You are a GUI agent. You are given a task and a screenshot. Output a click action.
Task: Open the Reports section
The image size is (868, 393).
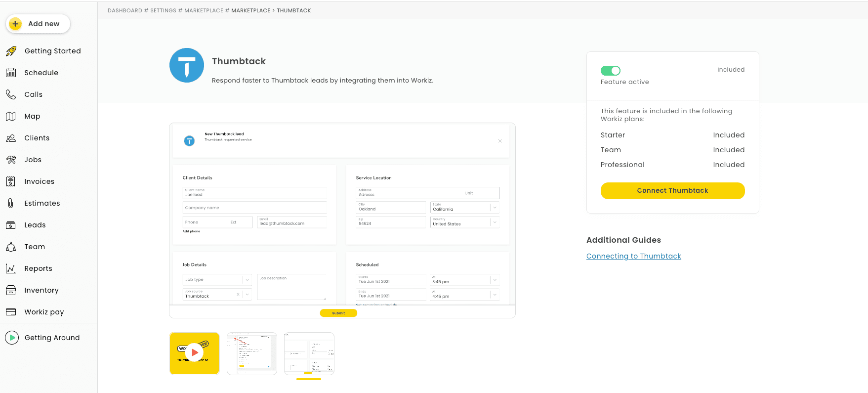pos(39,268)
